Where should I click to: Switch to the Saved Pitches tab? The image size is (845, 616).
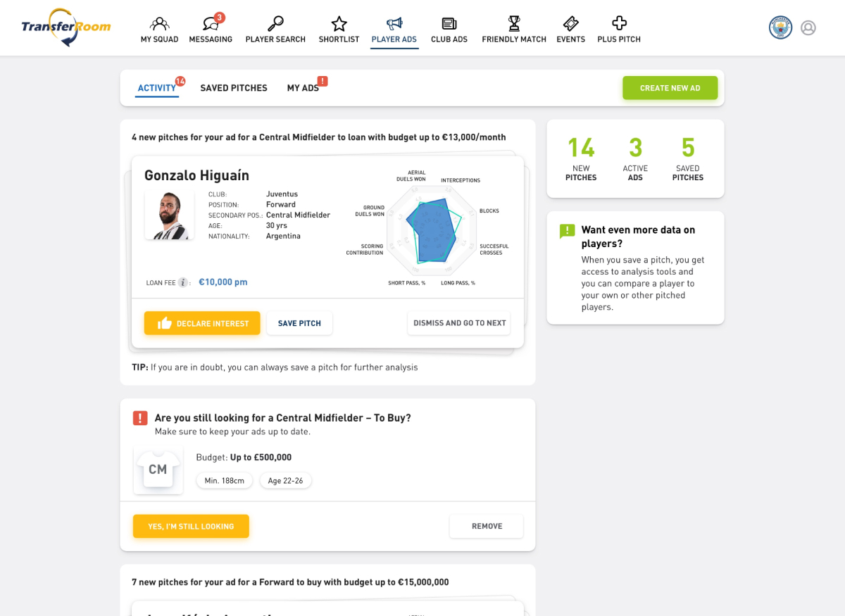234,88
